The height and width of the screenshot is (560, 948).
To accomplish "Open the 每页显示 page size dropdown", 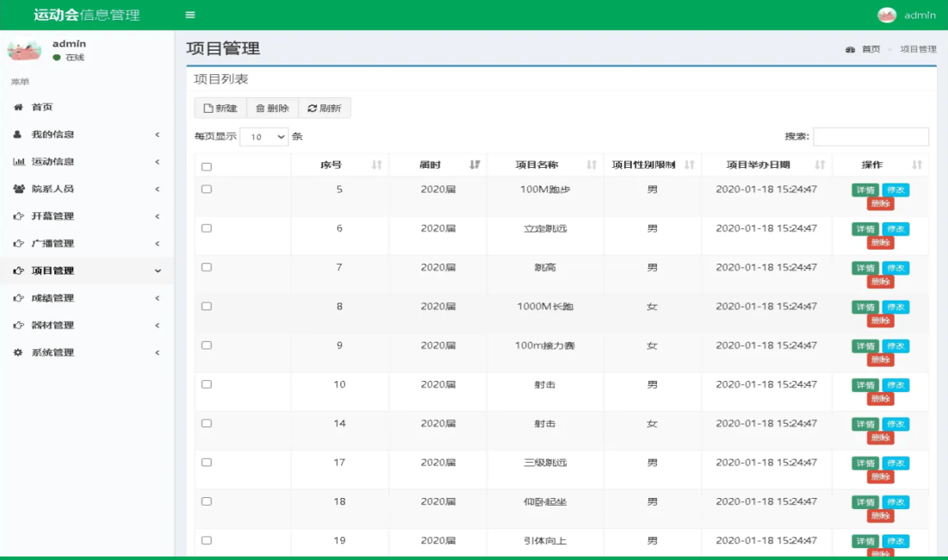I will 265,136.
